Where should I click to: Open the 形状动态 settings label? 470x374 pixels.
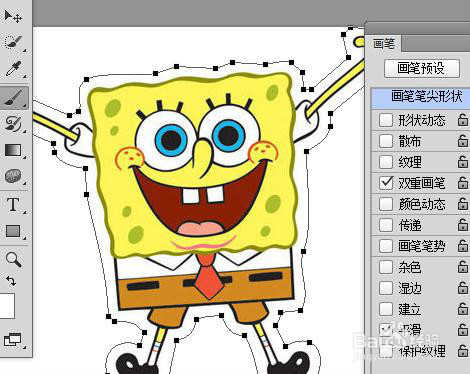(422, 120)
